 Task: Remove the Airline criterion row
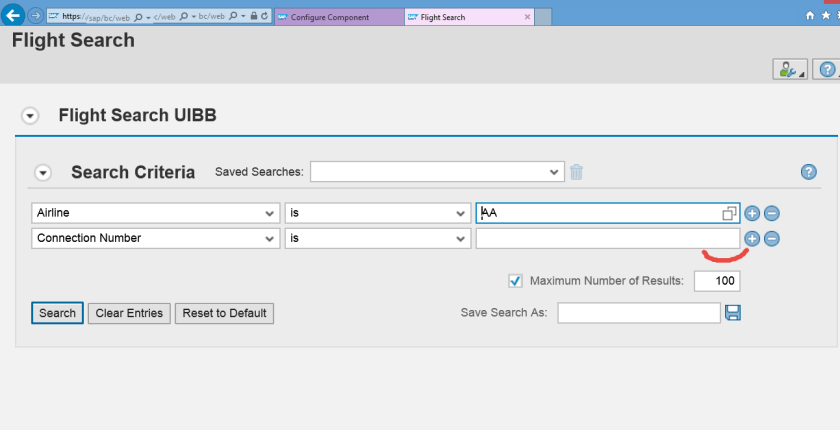(771, 213)
